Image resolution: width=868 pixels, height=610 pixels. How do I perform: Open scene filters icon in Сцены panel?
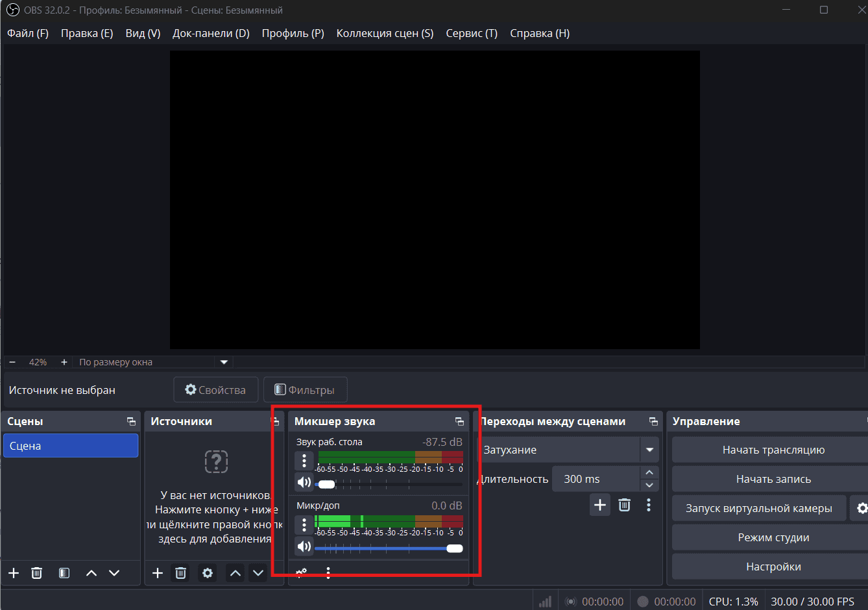(64, 573)
